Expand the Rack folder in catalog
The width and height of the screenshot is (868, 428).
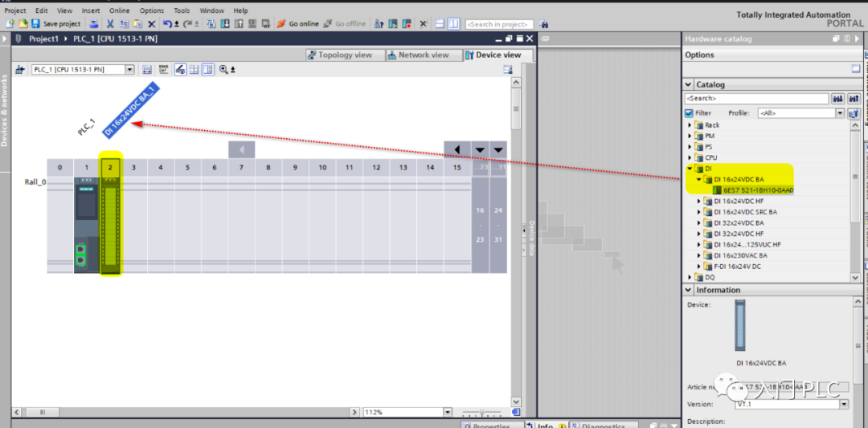(x=690, y=125)
